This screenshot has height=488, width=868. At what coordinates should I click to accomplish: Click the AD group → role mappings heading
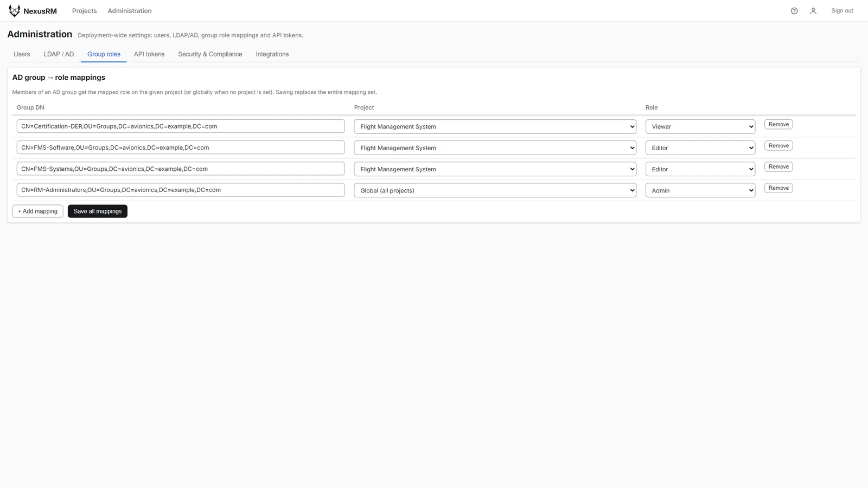[59, 78]
